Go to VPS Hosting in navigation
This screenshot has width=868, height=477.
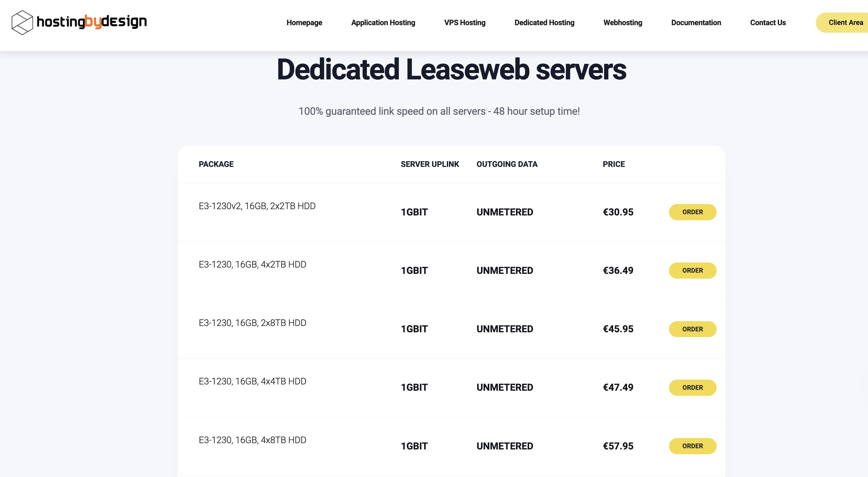click(465, 22)
